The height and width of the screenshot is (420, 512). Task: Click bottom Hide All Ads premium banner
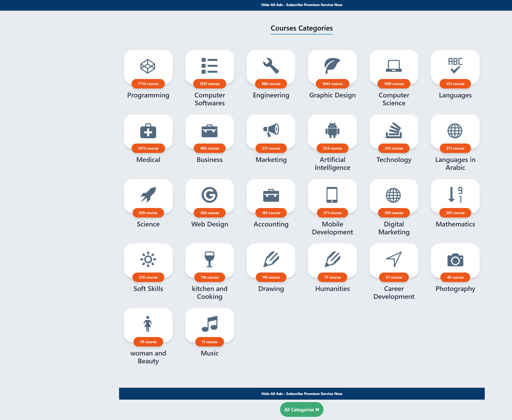pos(302,394)
